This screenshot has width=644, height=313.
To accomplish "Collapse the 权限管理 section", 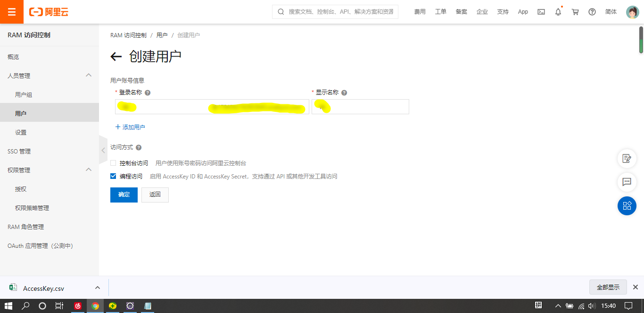I will click(x=88, y=170).
